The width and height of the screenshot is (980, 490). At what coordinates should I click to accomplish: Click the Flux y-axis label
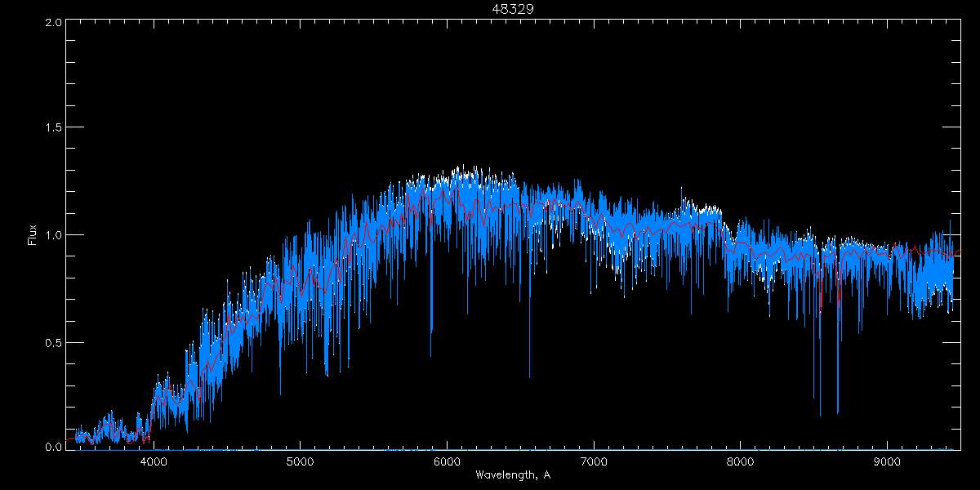coord(32,235)
